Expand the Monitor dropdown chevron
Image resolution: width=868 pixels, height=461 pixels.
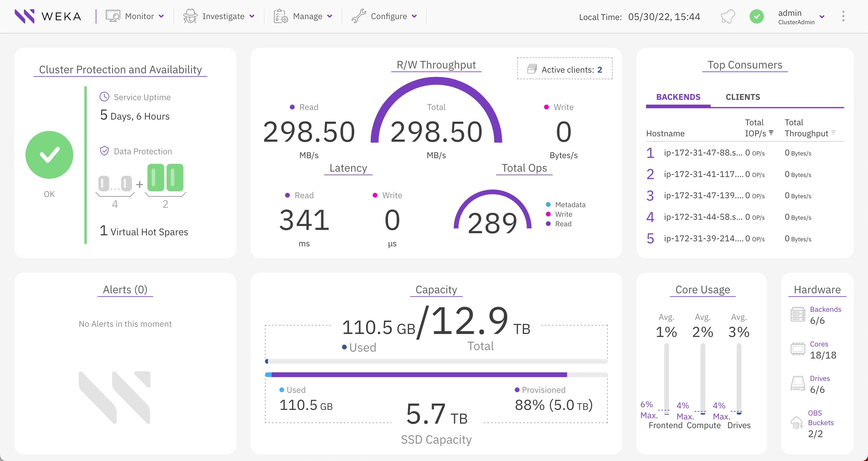(x=162, y=16)
